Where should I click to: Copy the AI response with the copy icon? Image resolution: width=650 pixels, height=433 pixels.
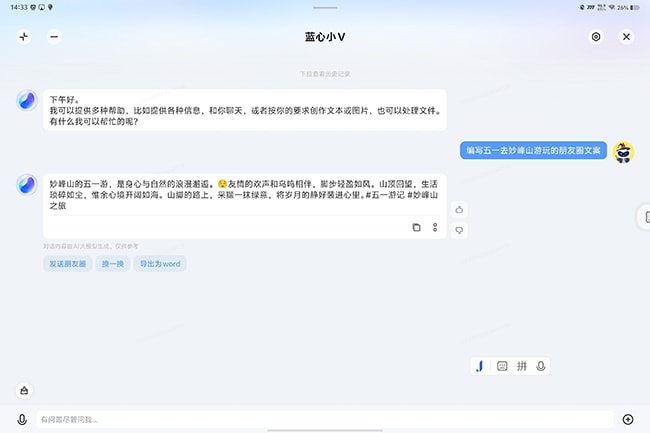coord(417,228)
